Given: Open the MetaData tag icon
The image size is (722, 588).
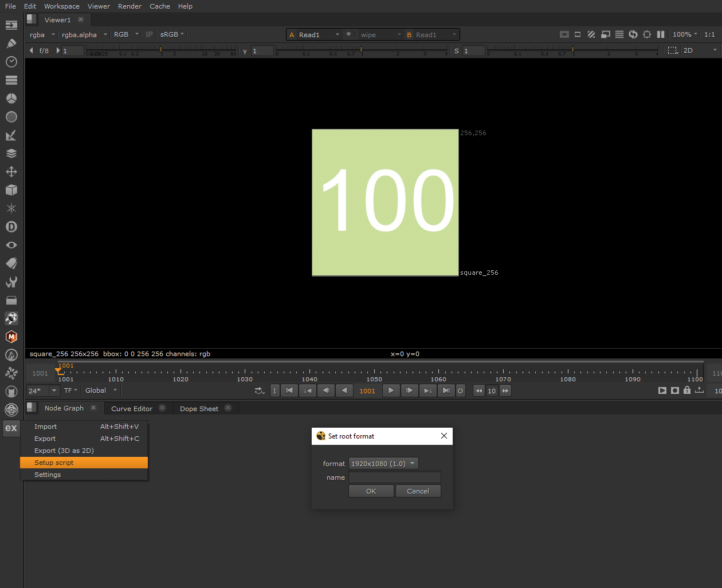Looking at the screenshot, I should 11,263.
